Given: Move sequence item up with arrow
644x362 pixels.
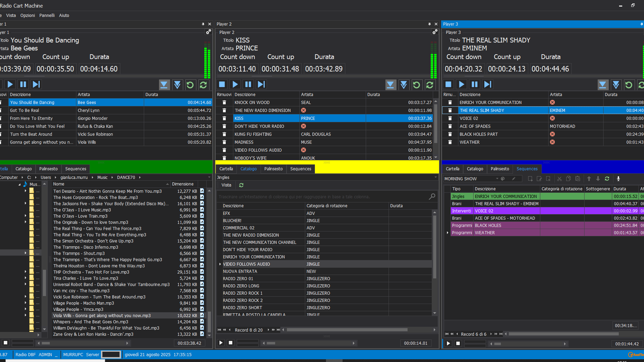Looking at the screenshot, I should coord(589,179).
